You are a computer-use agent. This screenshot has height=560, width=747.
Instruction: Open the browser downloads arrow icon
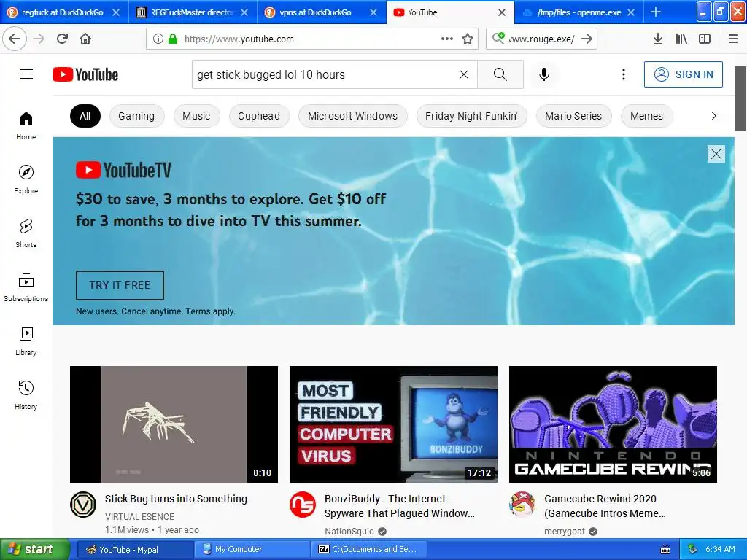click(657, 39)
